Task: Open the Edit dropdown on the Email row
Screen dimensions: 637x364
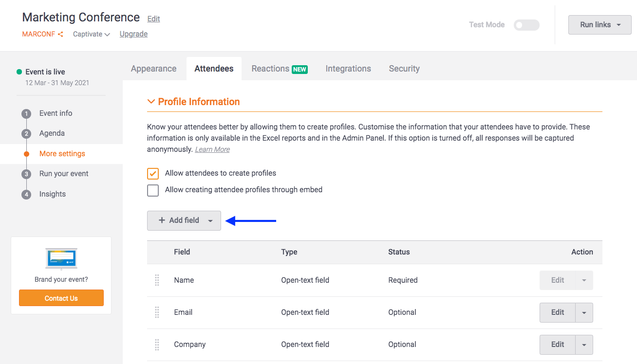Action: point(584,312)
